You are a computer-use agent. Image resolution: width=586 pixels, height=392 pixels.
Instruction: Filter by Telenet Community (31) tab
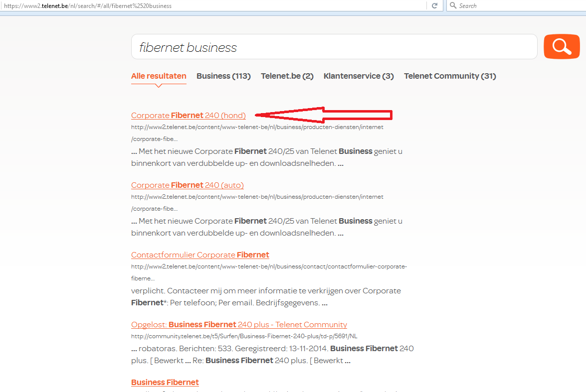(450, 76)
